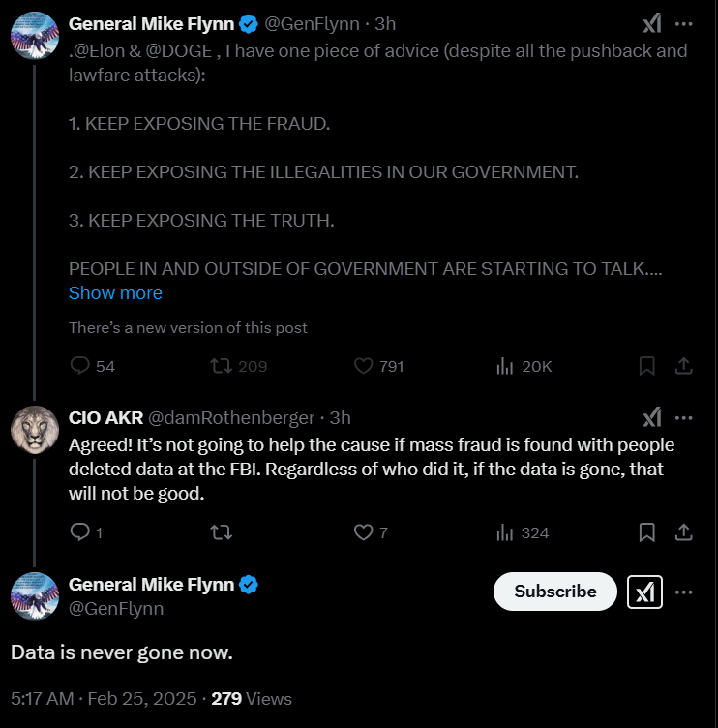Like CIO AKR's reply with 7 likes
Screen dimensions: 718x728
coord(364,532)
